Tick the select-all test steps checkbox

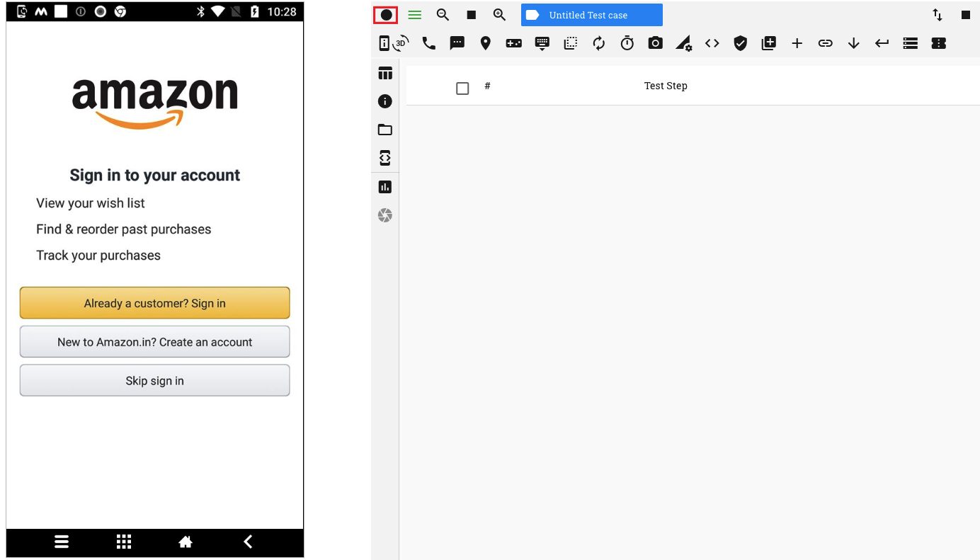click(x=462, y=88)
